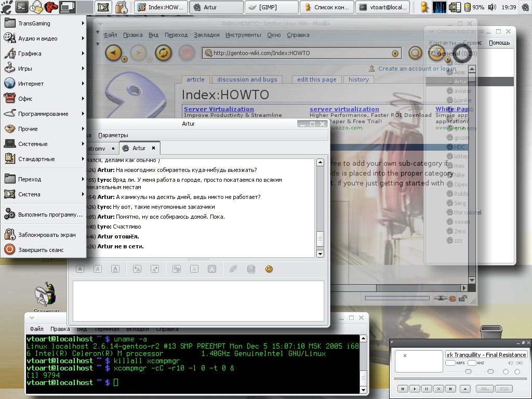Viewport: 532px width, 399px height.
Task: Toggle italic text in Artur chat toolbar
Action: coord(98,269)
